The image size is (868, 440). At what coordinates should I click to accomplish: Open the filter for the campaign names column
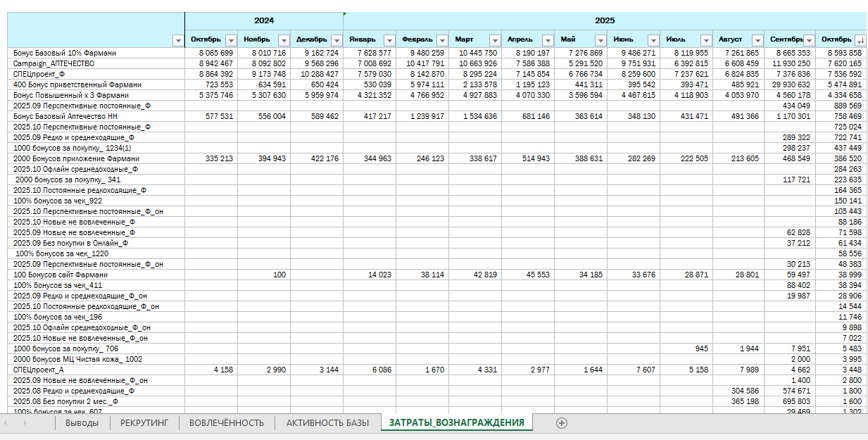pyautogui.click(x=177, y=40)
